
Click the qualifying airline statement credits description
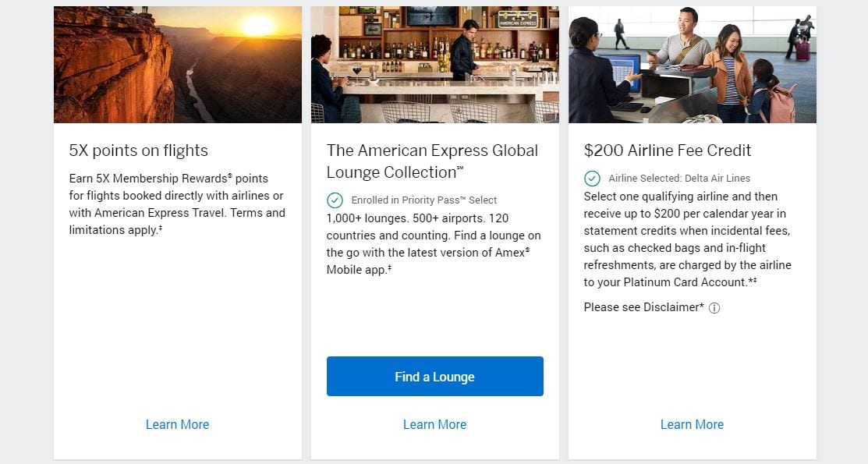688,239
